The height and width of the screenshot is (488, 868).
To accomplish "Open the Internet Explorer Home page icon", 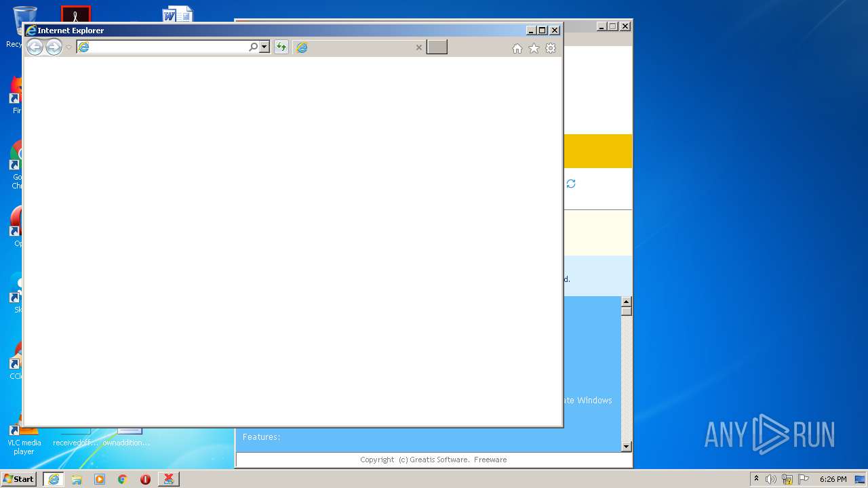I will 517,48.
